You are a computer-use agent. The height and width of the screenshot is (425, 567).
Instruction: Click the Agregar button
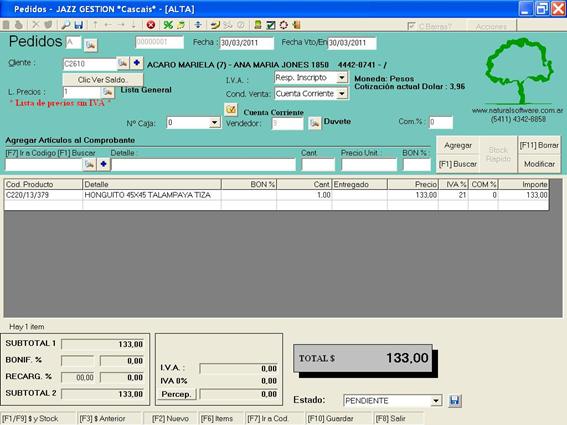click(x=458, y=145)
